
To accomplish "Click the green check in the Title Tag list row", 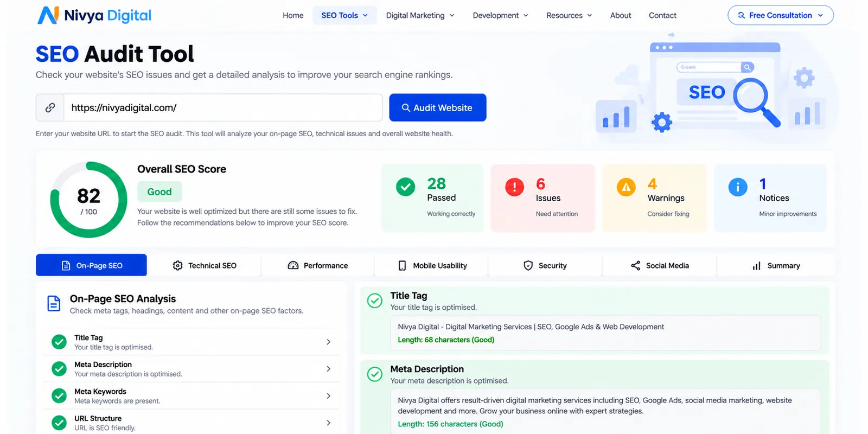I will tap(59, 342).
